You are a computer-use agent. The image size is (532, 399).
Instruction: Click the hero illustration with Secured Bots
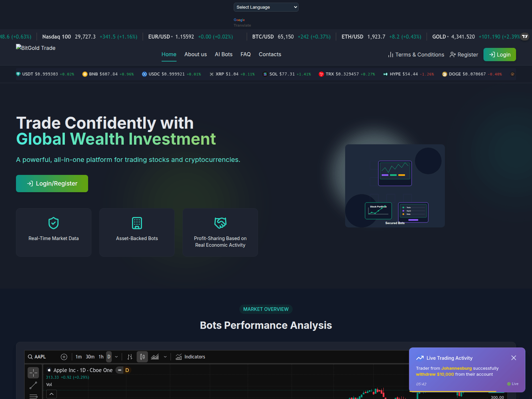(395, 186)
